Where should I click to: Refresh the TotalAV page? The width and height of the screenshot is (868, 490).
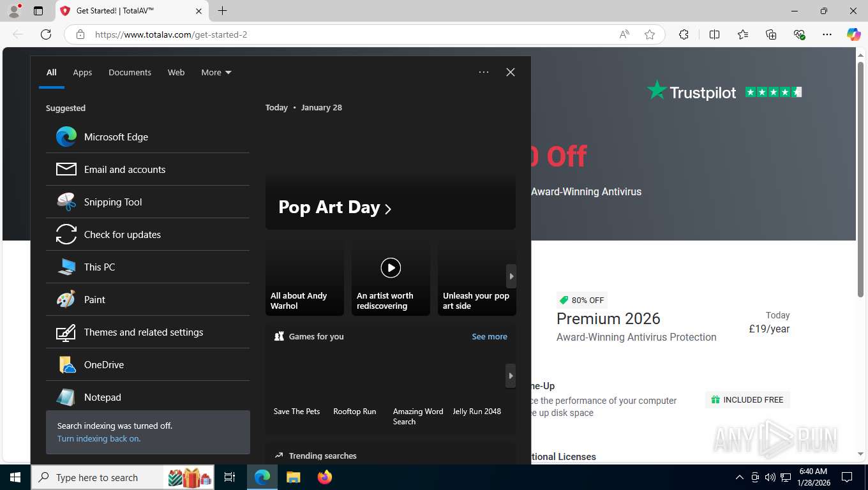46,34
